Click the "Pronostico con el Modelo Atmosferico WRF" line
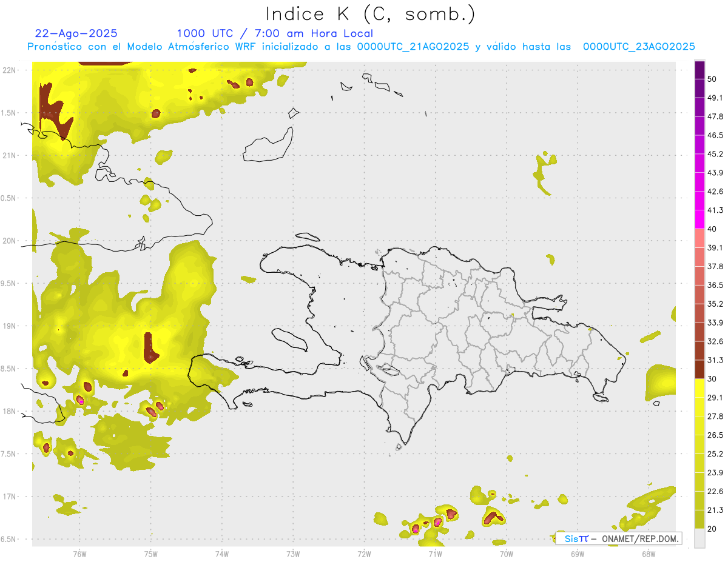Image resolution: width=728 pixels, height=562 pixels. point(361,47)
